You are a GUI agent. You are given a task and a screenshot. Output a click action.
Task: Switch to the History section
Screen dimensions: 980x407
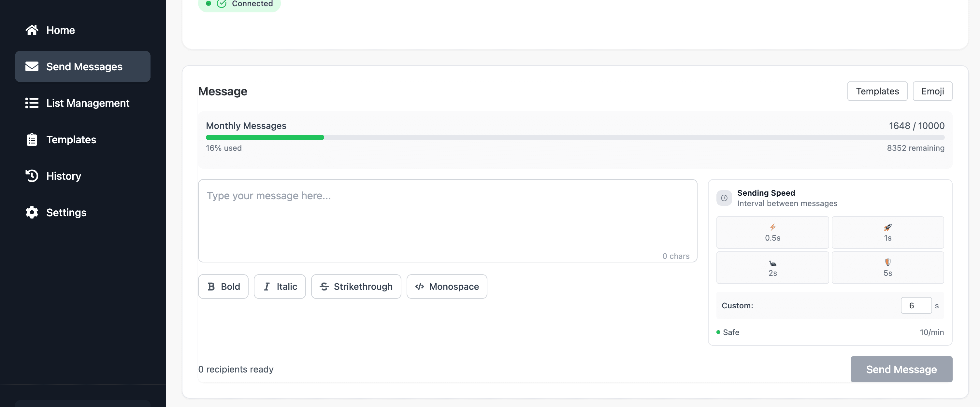point(64,176)
